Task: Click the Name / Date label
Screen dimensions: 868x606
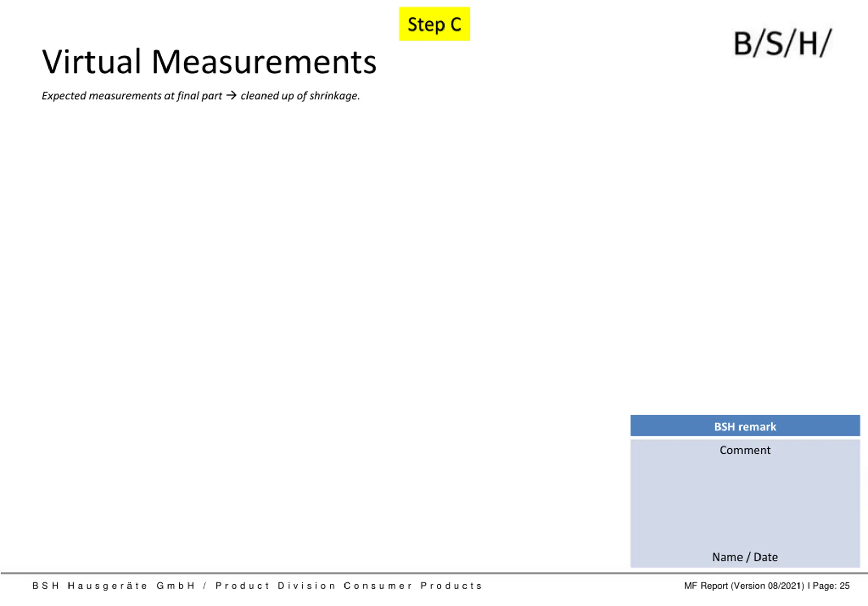Action: pyautogui.click(x=745, y=557)
